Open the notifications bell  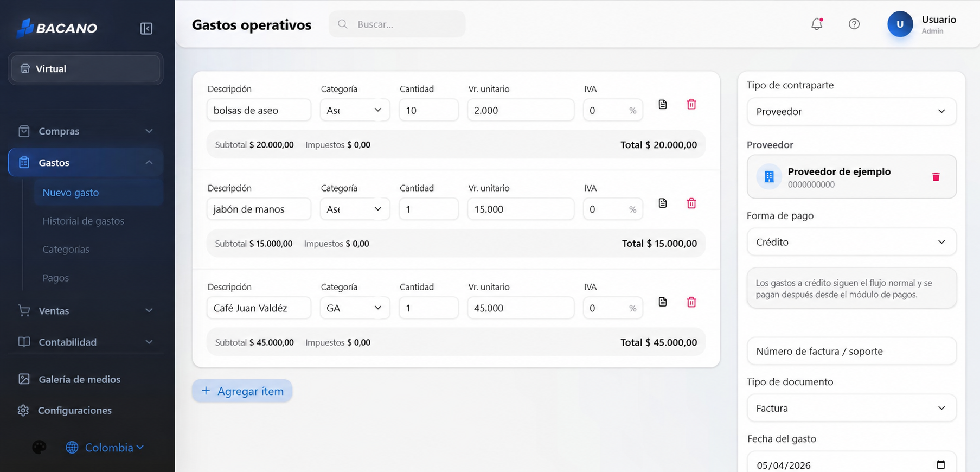817,24
